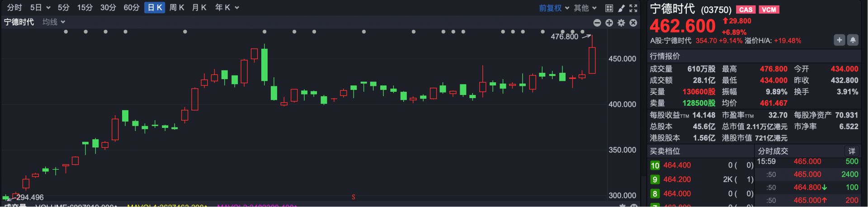868x207 pixels.
Task: Zoom out the chart with minus icon
Action: (597, 23)
